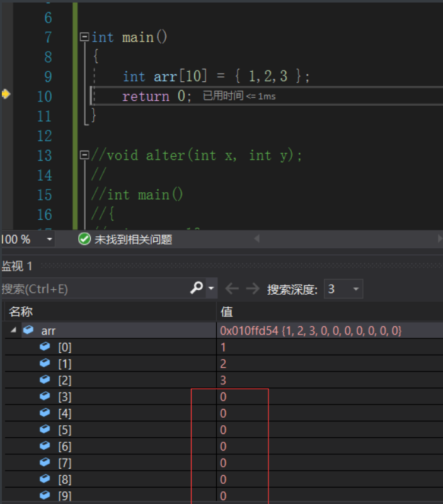Viewport: 443px width, 504px height.
Task: Click the value 0 of element [3]
Action: click(x=223, y=397)
